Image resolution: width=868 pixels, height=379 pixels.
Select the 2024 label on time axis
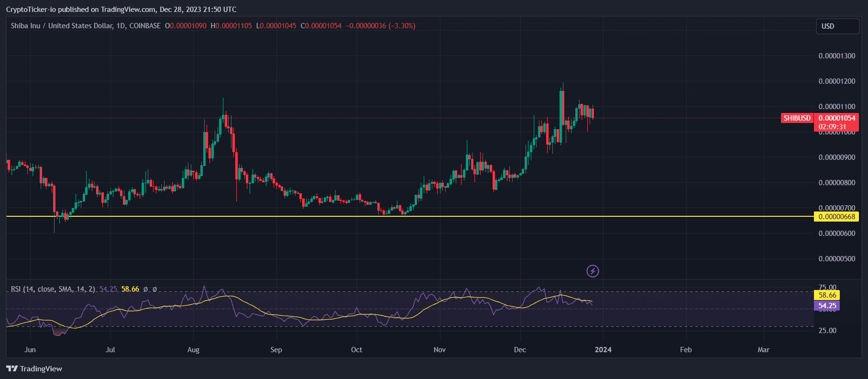coord(603,350)
